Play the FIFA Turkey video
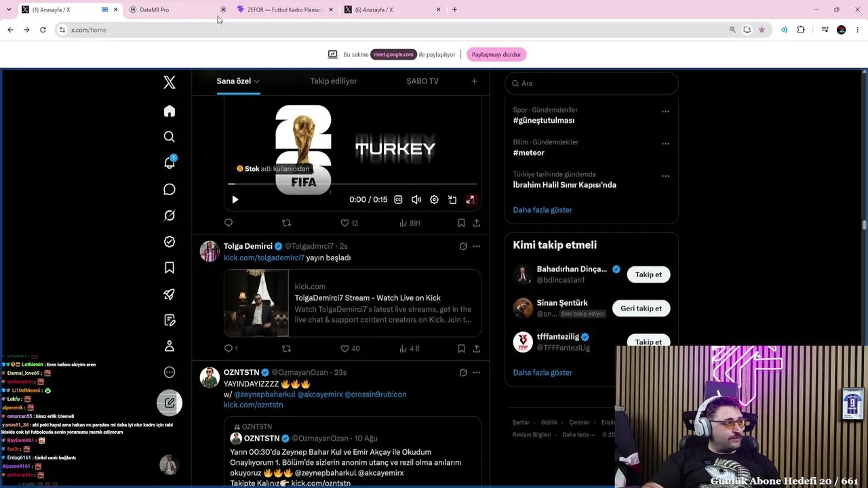Viewport: 868px width, 488px height. click(235, 200)
